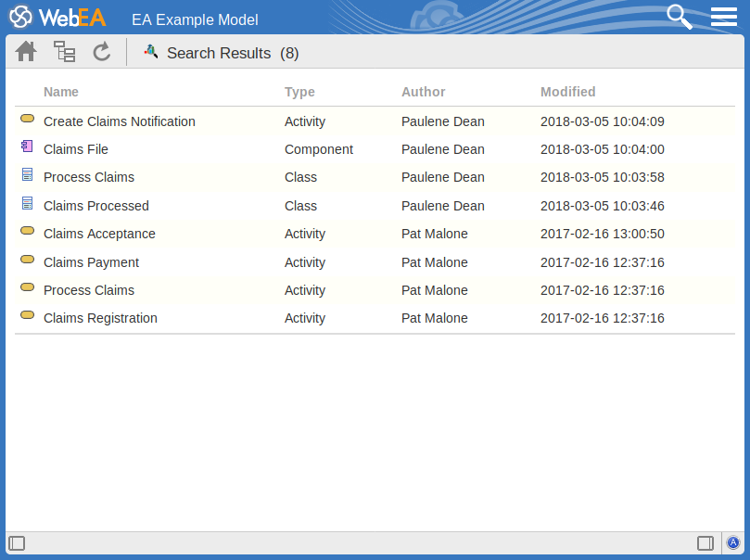Click the Component icon next to Claims File
This screenshot has width=750, height=560.
pyautogui.click(x=27, y=146)
